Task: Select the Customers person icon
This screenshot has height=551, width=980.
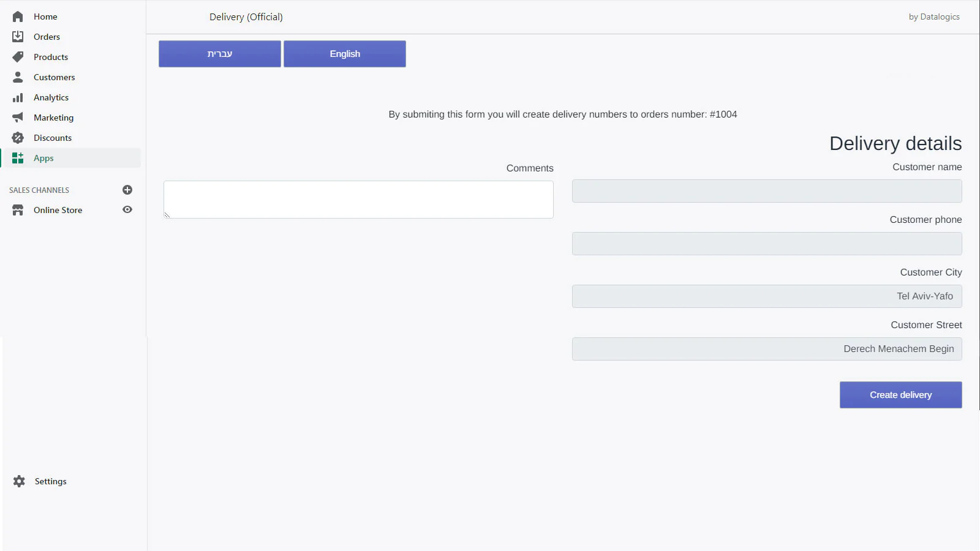Action: 18,77
